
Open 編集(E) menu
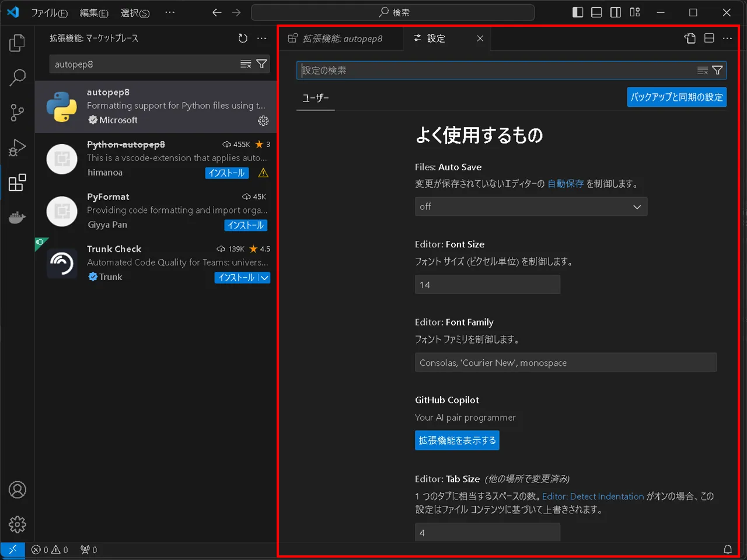tap(94, 12)
